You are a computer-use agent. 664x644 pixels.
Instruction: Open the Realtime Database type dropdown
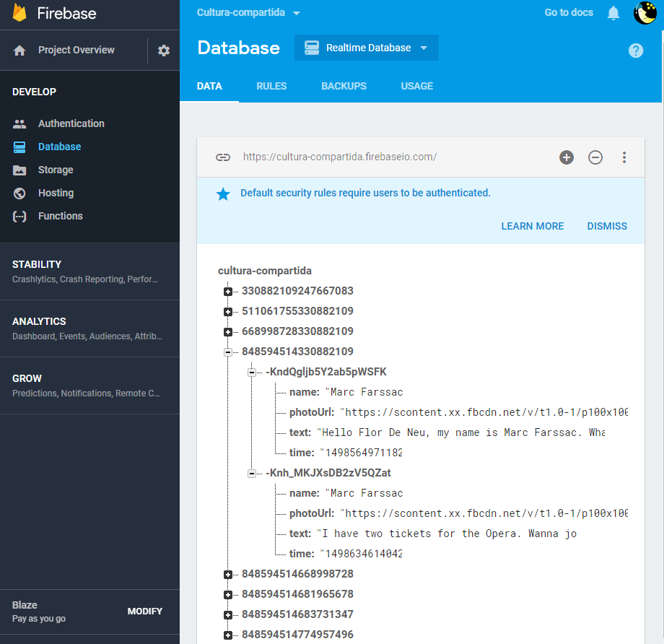click(x=367, y=48)
